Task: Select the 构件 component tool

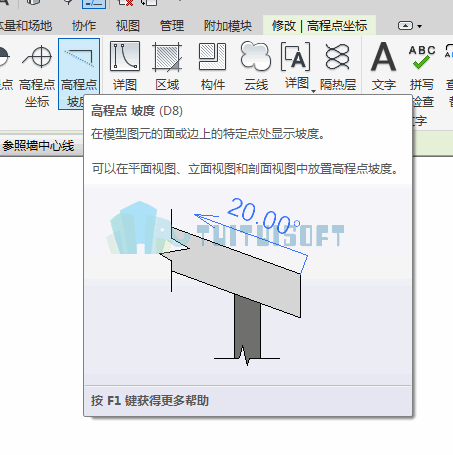Action: 213,66
